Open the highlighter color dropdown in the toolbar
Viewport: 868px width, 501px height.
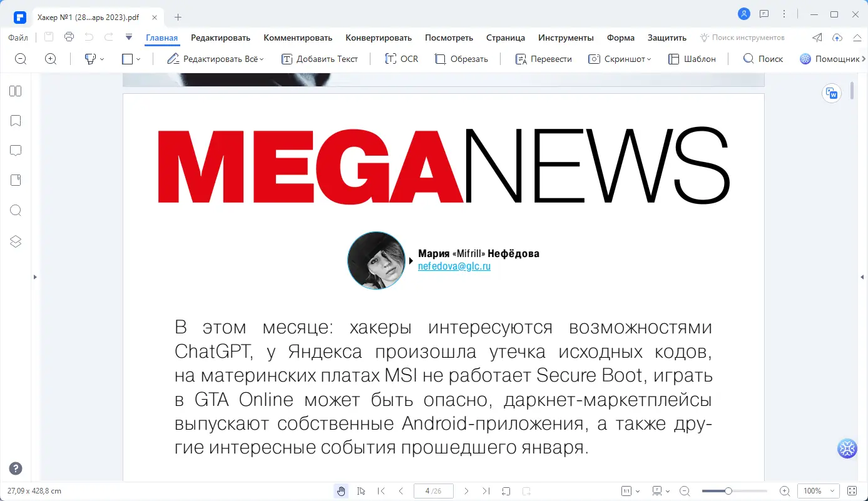(x=102, y=58)
